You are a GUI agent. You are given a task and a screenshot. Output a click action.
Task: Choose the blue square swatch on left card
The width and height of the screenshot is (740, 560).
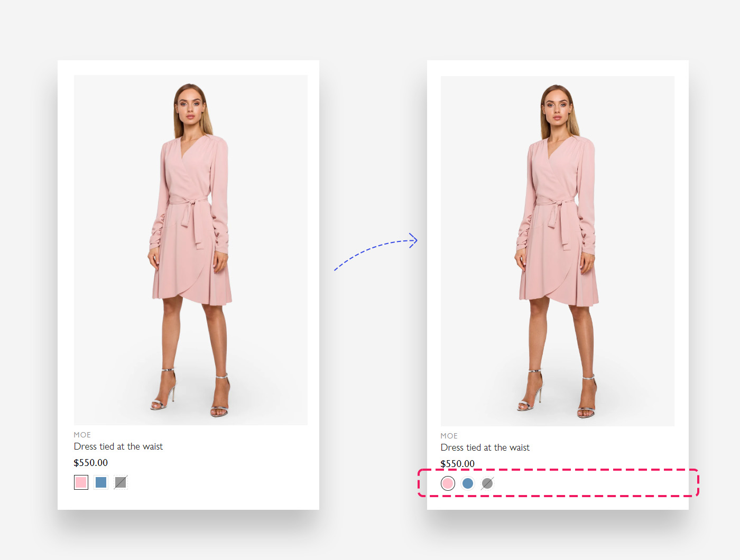pos(101,482)
